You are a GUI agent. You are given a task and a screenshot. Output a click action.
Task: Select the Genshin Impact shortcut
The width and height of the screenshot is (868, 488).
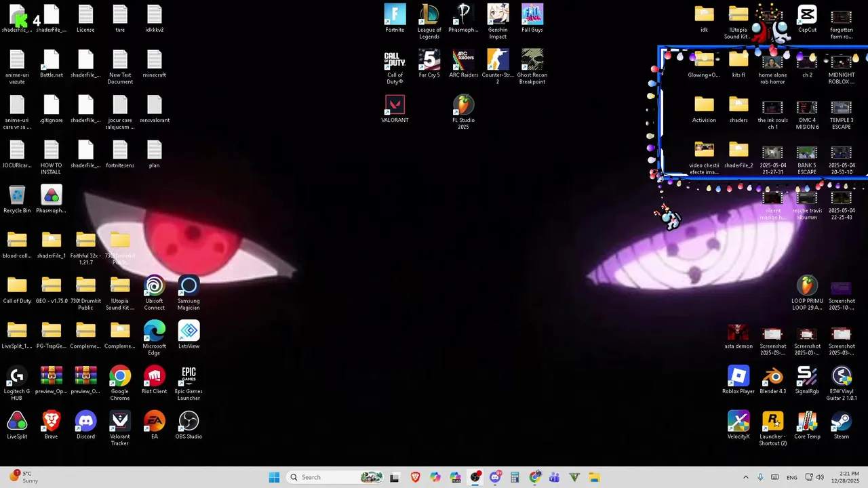(498, 22)
